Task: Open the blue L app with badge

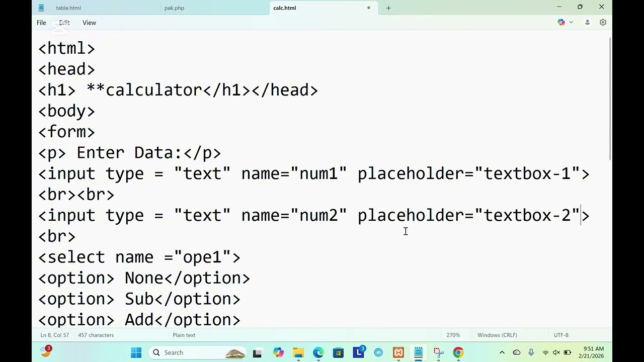Action: [x=359, y=352]
